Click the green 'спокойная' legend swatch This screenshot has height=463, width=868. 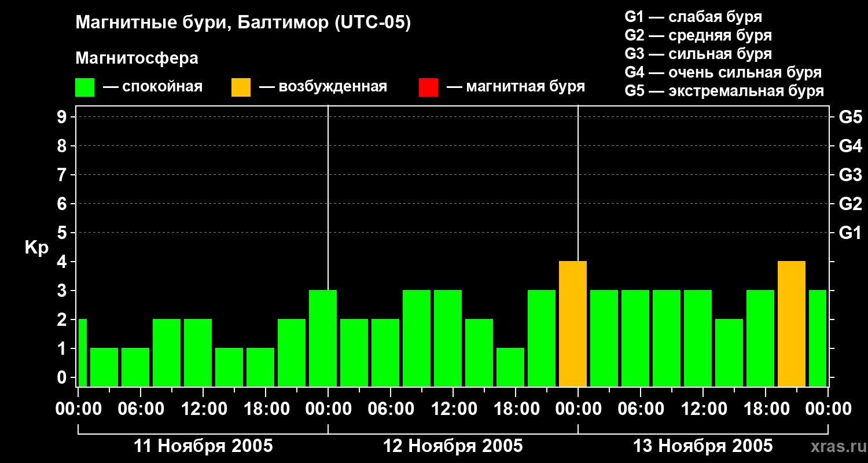pos(84,87)
